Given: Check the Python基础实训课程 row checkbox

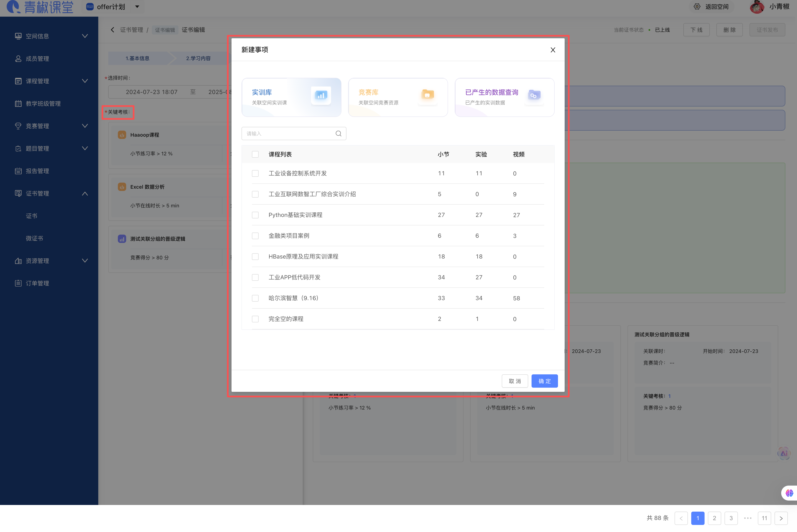Looking at the screenshot, I should (x=255, y=215).
